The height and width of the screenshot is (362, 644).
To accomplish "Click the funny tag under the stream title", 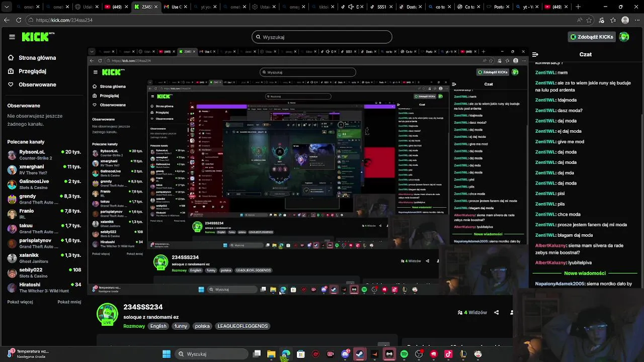I will tap(181, 326).
